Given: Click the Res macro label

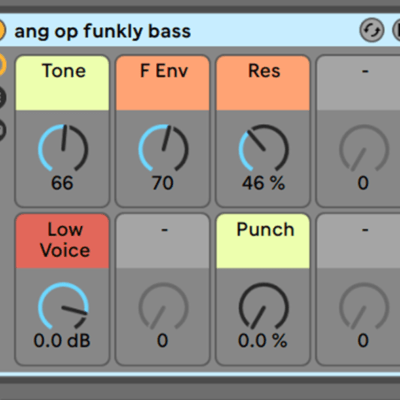Looking at the screenshot, I should 264,71.
